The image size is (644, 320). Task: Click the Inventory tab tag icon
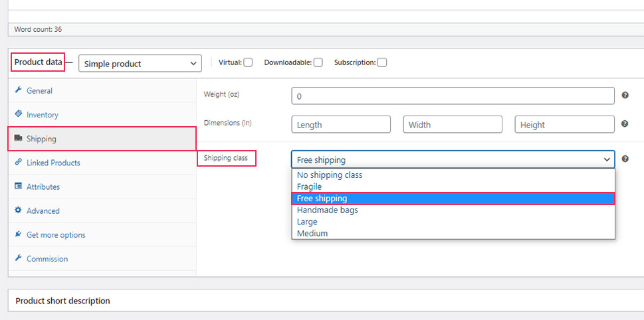(18, 114)
